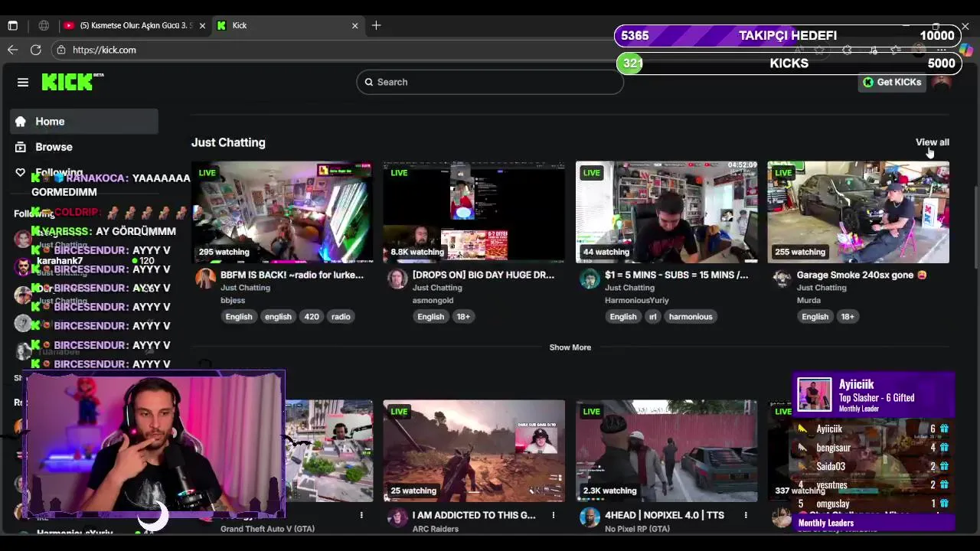Close the Kick browser tab
Screen dimensions: 980x551
pos(355,25)
